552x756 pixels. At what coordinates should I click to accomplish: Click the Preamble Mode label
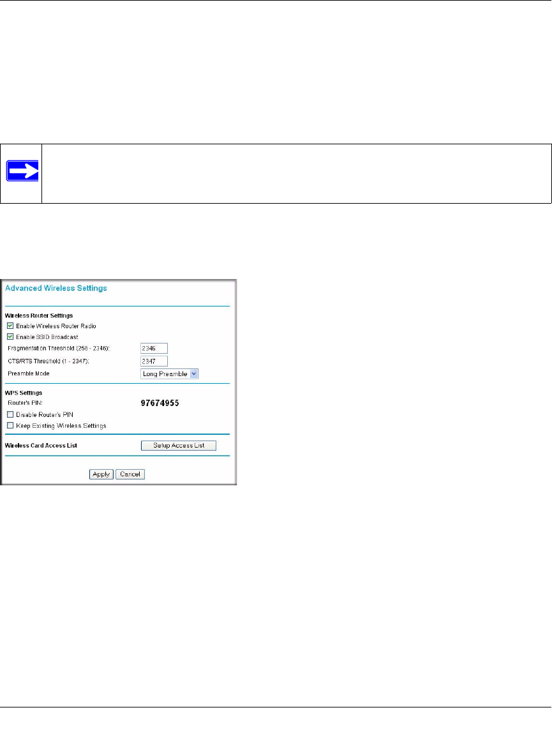[x=29, y=374]
